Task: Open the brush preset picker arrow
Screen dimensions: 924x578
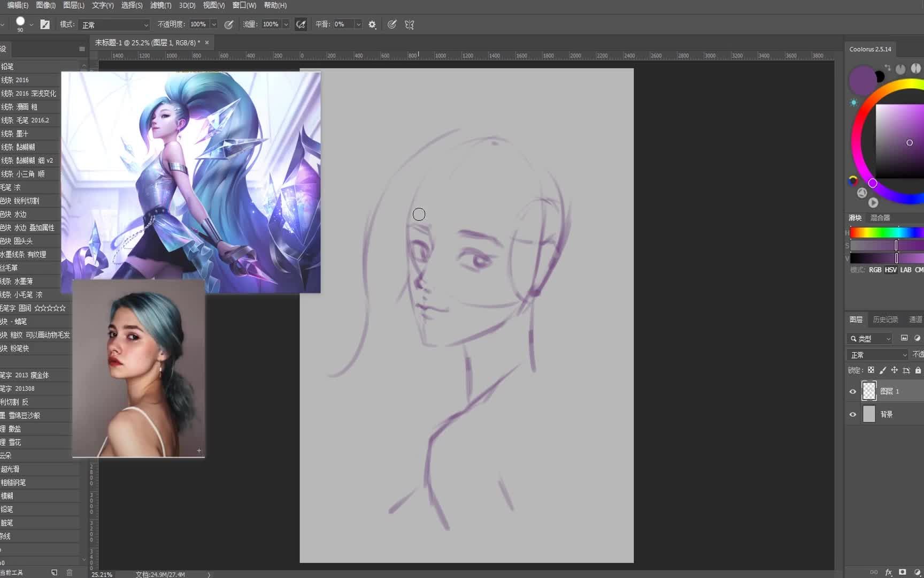Action: (x=32, y=25)
